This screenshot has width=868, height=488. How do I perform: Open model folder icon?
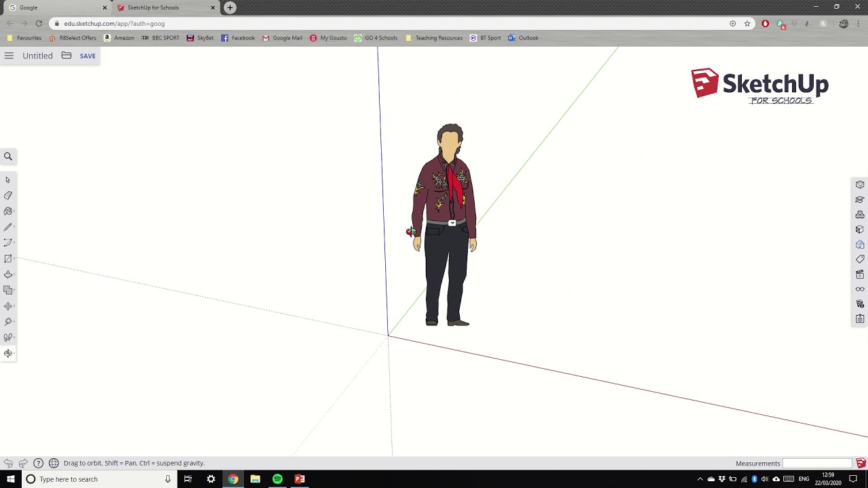tap(66, 56)
